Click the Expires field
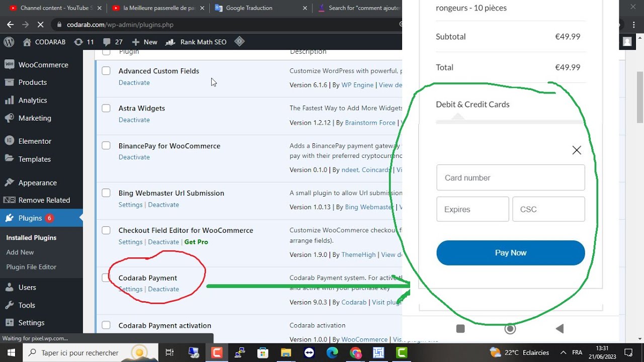 473,209
